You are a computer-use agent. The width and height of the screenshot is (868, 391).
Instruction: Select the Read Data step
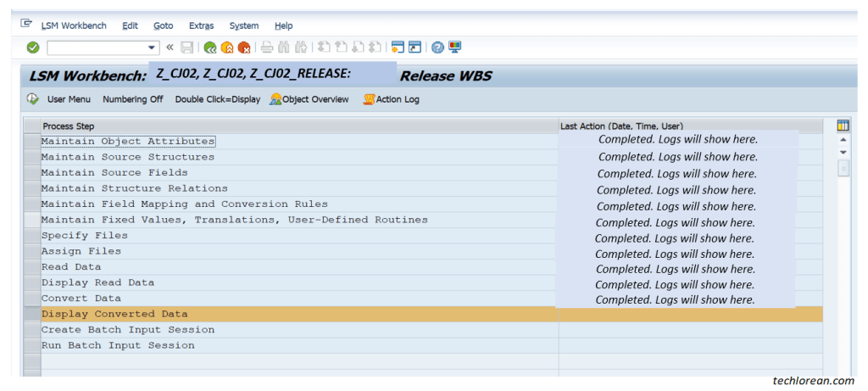coord(299,267)
